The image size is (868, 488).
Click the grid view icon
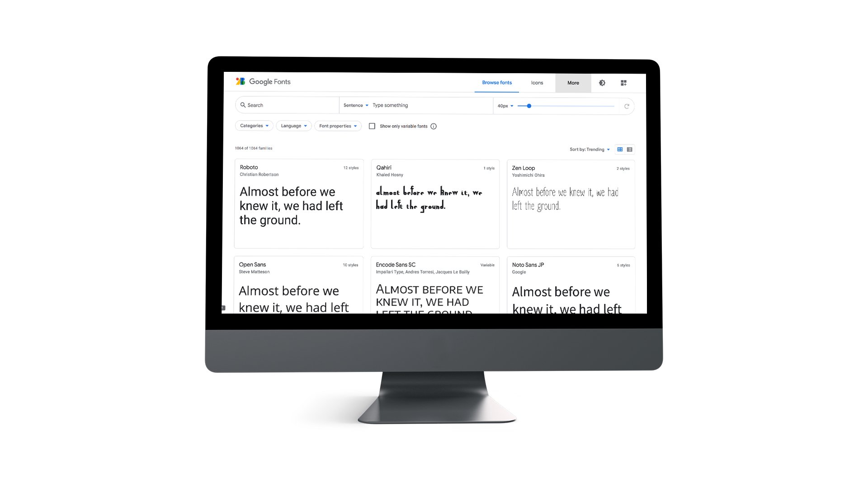[x=619, y=150]
